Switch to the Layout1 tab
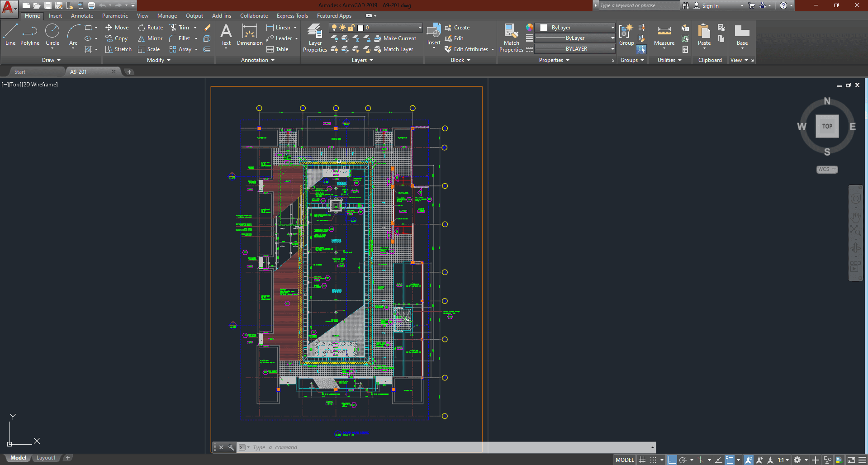 [x=46, y=458]
